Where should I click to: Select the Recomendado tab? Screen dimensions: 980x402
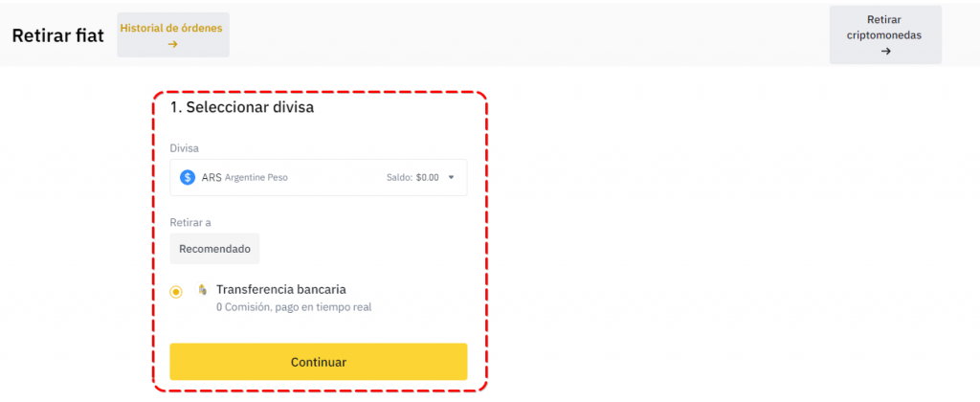tap(214, 249)
